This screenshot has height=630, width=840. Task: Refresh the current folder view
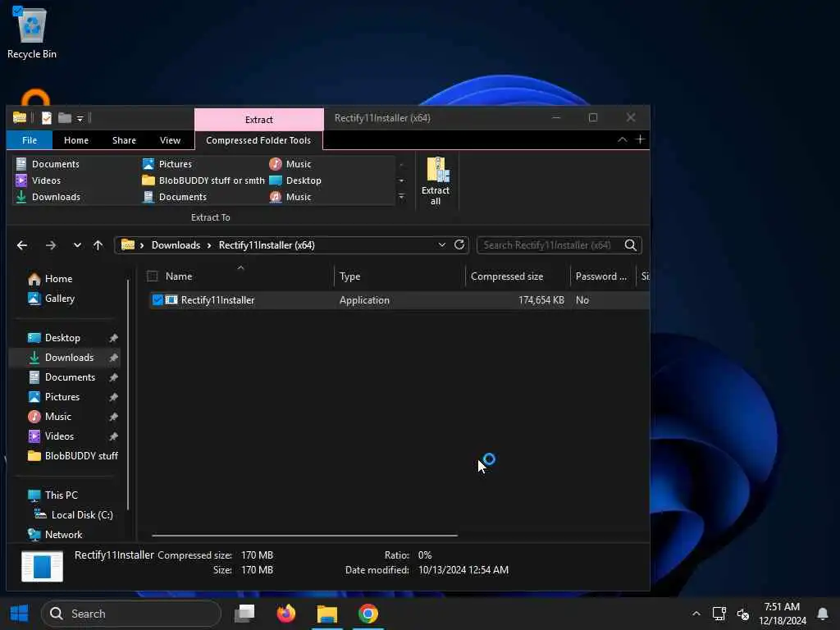[x=459, y=244]
